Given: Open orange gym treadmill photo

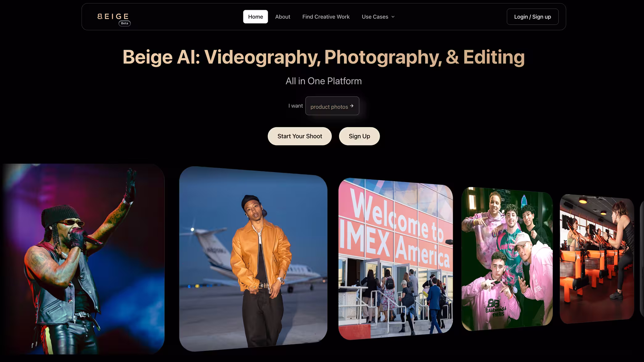Looking at the screenshot, I should [x=597, y=259].
